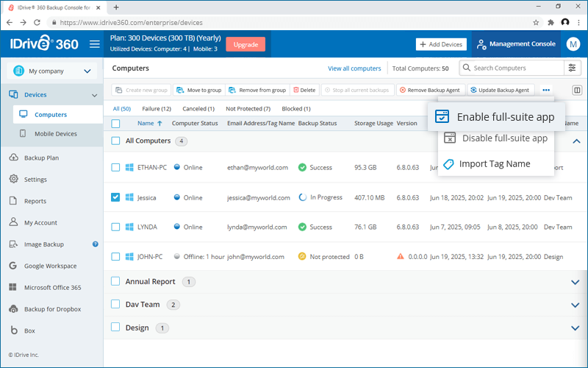588x368 pixels.
Task: Click the ETHAN-PC success checkmark icon
Action: point(302,168)
